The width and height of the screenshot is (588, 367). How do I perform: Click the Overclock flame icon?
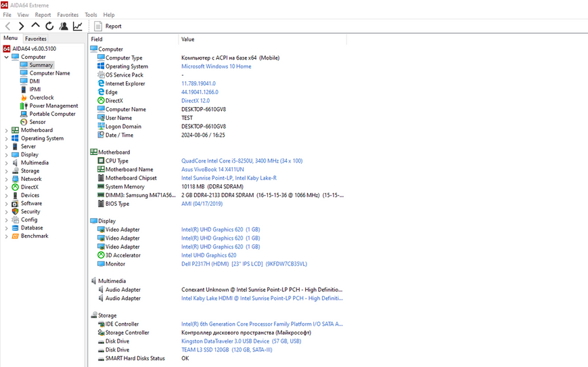click(24, 98)
